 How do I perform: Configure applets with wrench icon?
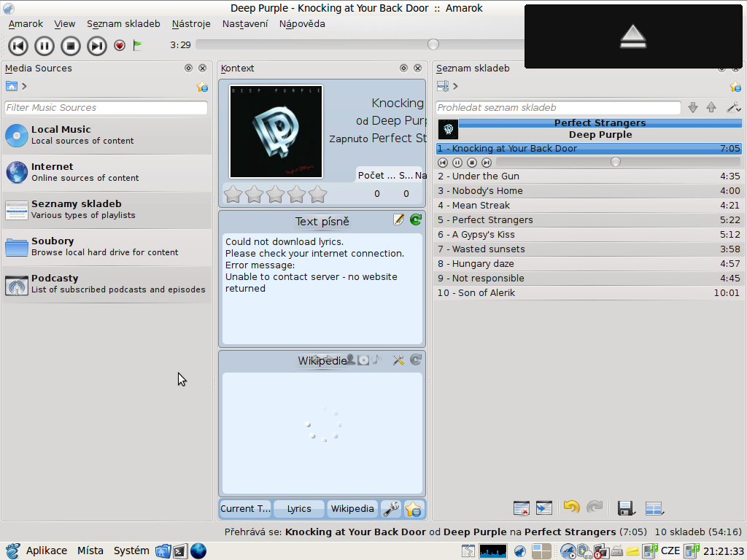pos(391,508)
